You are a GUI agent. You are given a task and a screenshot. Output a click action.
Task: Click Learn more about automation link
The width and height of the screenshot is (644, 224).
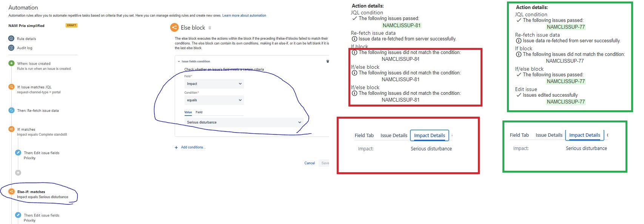[244, 15]
